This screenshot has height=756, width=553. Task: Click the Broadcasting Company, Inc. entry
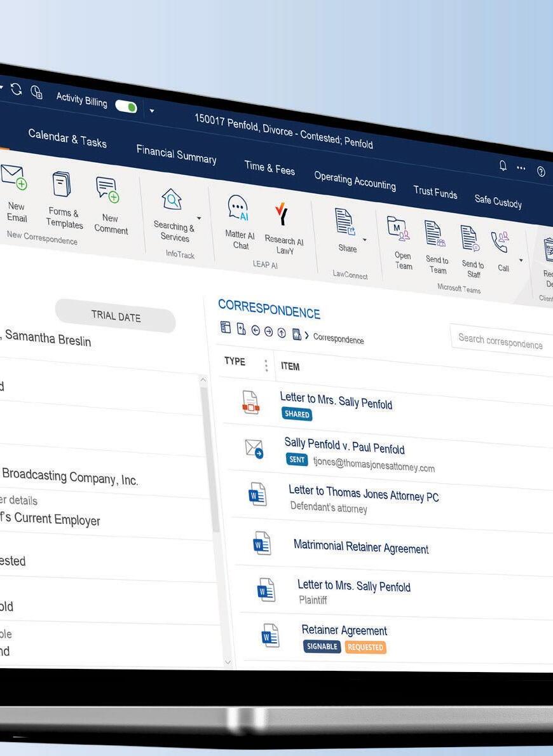[x=70, y=477]
